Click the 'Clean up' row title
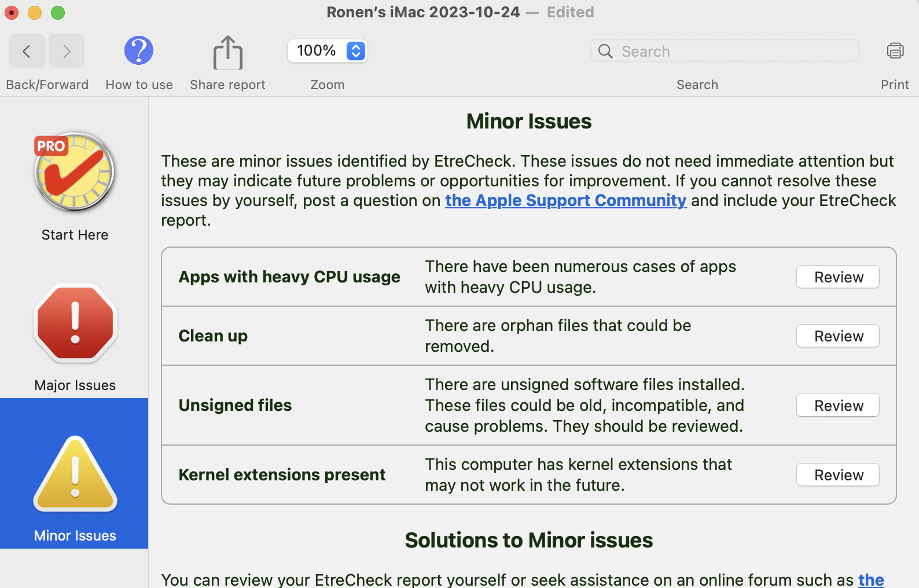Viewport: 919px width, 588px height. click(x=213, y=336)
